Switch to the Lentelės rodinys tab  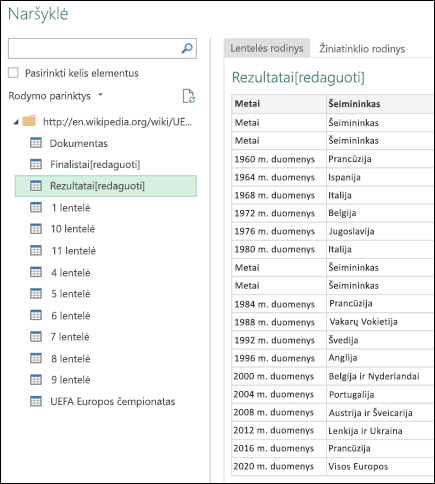(267, 48)
